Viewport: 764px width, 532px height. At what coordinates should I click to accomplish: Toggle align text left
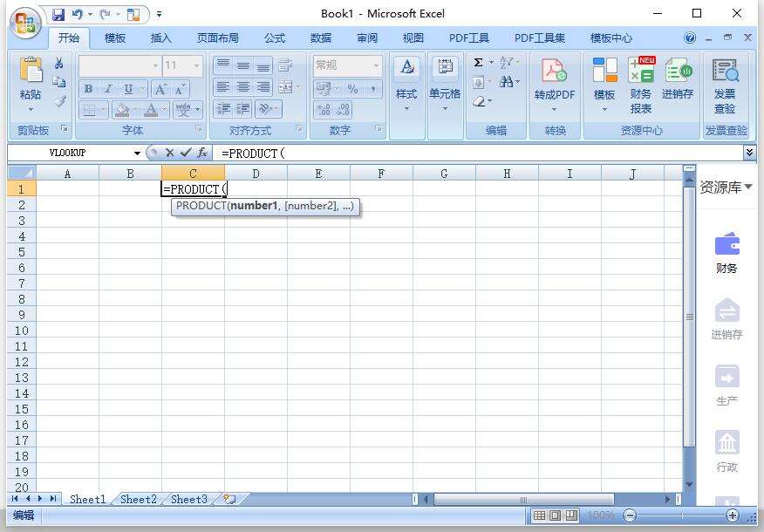[x=223, y=87]
